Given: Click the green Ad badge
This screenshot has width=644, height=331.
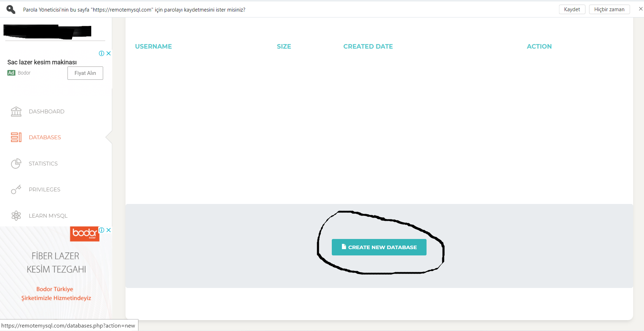Looking at the screenshot, I should coord(11,73).
